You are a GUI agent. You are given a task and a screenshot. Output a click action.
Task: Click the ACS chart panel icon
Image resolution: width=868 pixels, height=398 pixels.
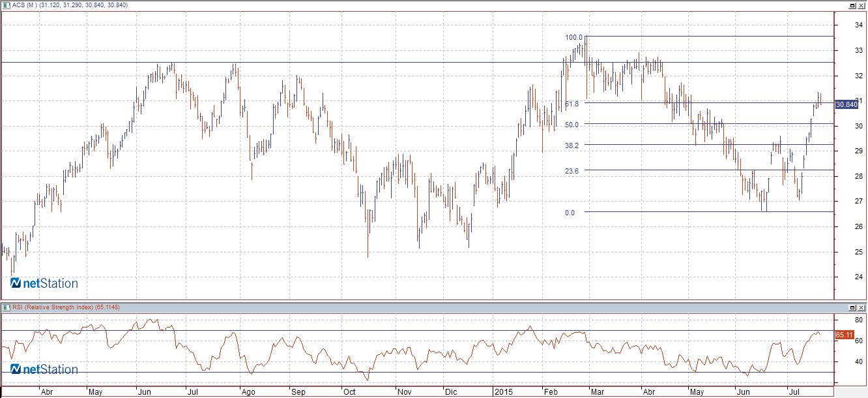click(x=7, y=5)
